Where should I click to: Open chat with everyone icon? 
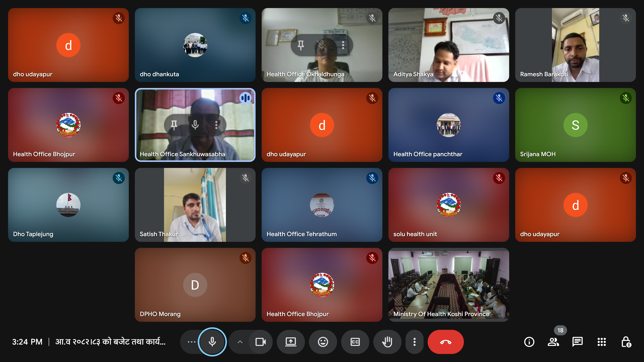tap(577, 342)
